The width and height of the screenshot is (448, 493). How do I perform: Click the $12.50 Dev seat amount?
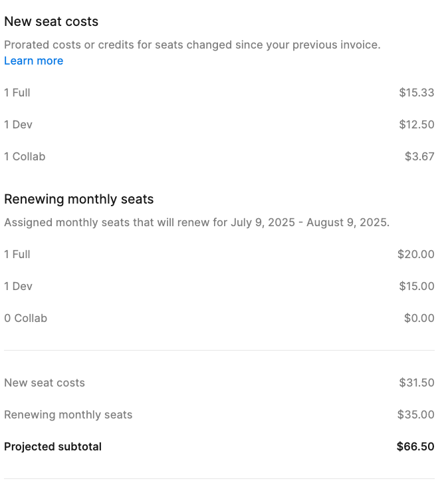pos(417,124)
